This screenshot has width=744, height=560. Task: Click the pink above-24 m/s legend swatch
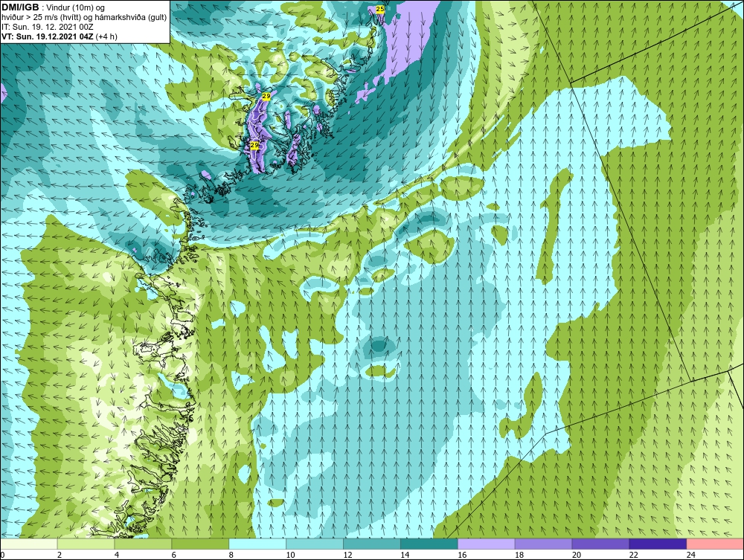click(714, 544)
